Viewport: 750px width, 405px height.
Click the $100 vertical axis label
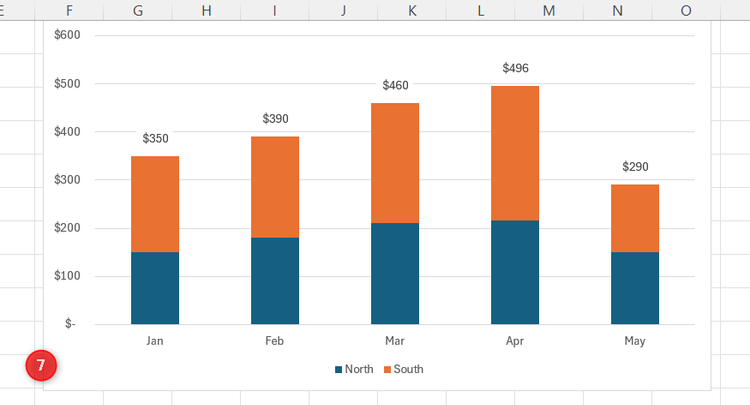(67, 276)
